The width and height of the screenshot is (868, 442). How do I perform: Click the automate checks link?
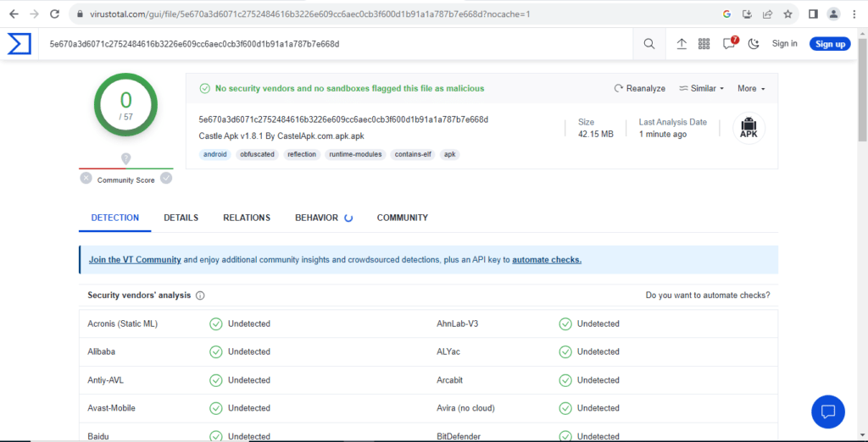click(x=547, y=259)
